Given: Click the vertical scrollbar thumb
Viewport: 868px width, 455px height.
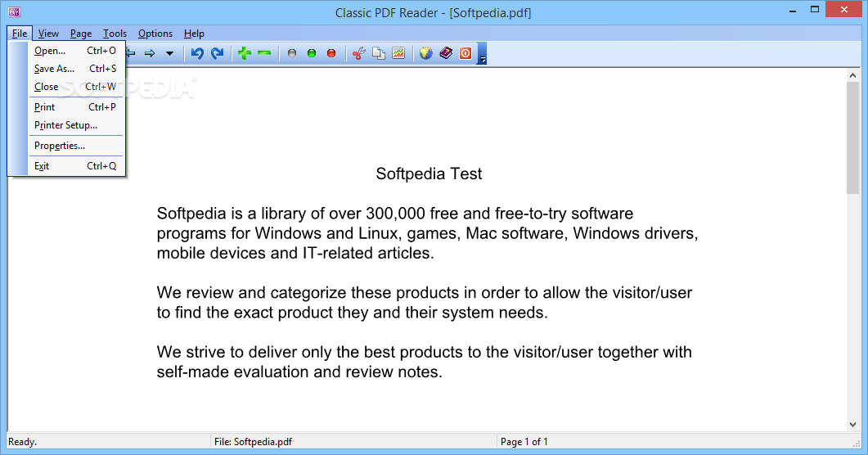Looking at the screenshot, I should [x=852, y=137].
